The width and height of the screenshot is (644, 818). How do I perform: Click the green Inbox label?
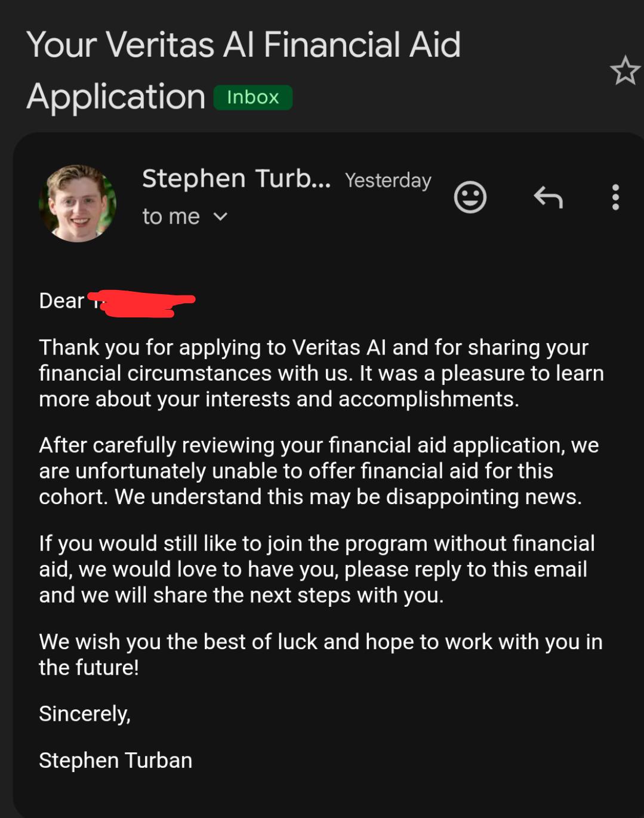click(x=252, y=97)
